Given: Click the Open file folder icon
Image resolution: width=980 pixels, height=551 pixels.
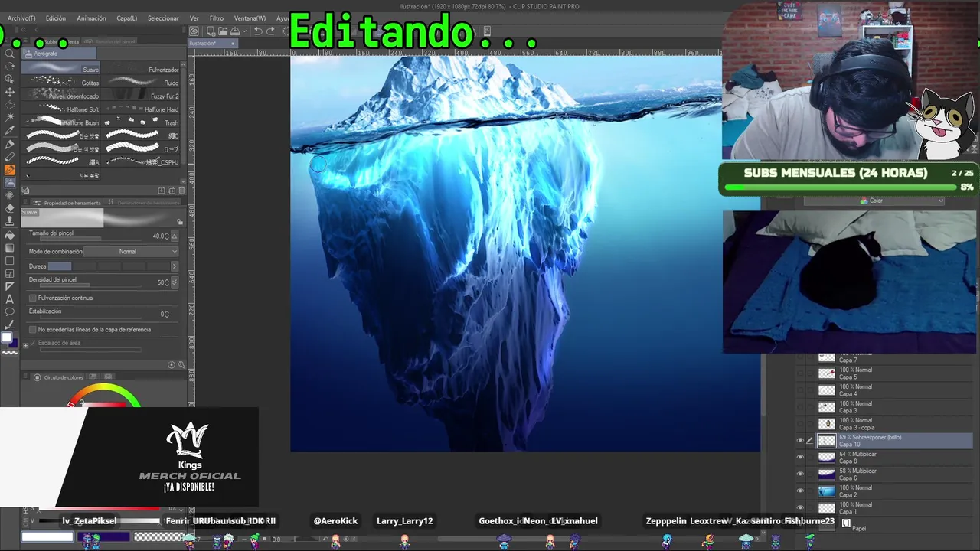Looking at the screenshot, I should [221, 31].
